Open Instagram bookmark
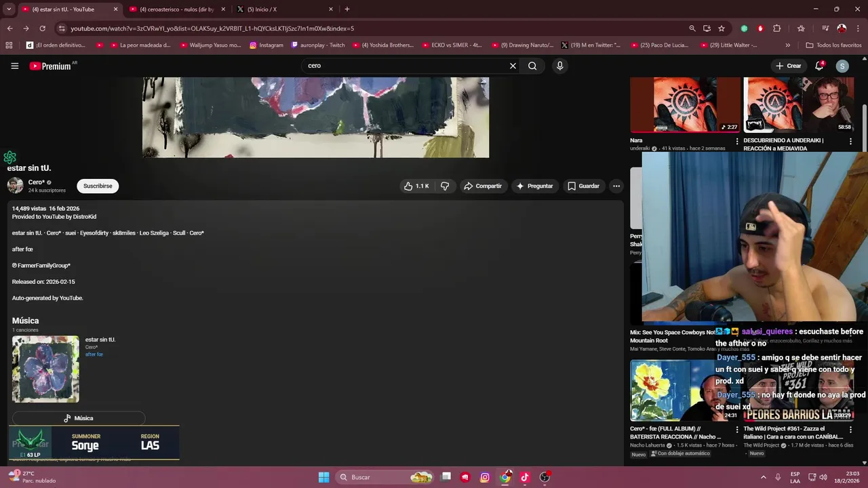The image size is (868, 488). click(x=267, y=45)
